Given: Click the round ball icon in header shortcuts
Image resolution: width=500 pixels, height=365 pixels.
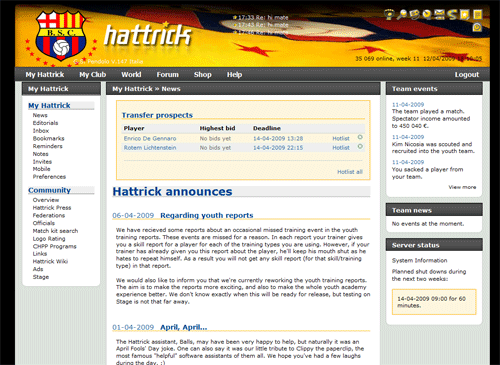Looking at the screenshot, I should [427, 14].
